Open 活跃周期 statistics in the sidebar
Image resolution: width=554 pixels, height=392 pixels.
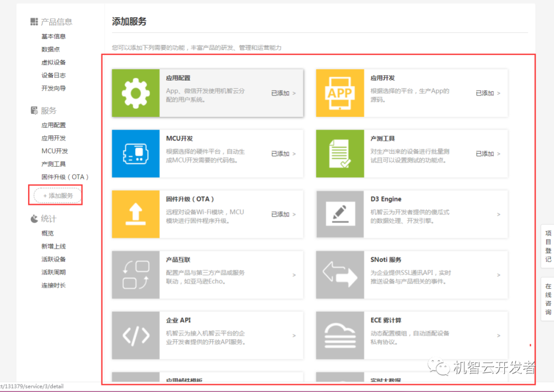[53, 272]
